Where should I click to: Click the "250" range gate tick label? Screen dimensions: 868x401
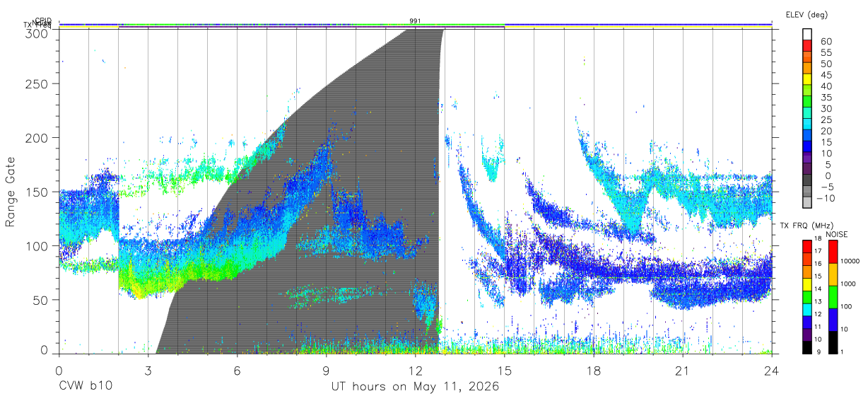pos(38,83)
